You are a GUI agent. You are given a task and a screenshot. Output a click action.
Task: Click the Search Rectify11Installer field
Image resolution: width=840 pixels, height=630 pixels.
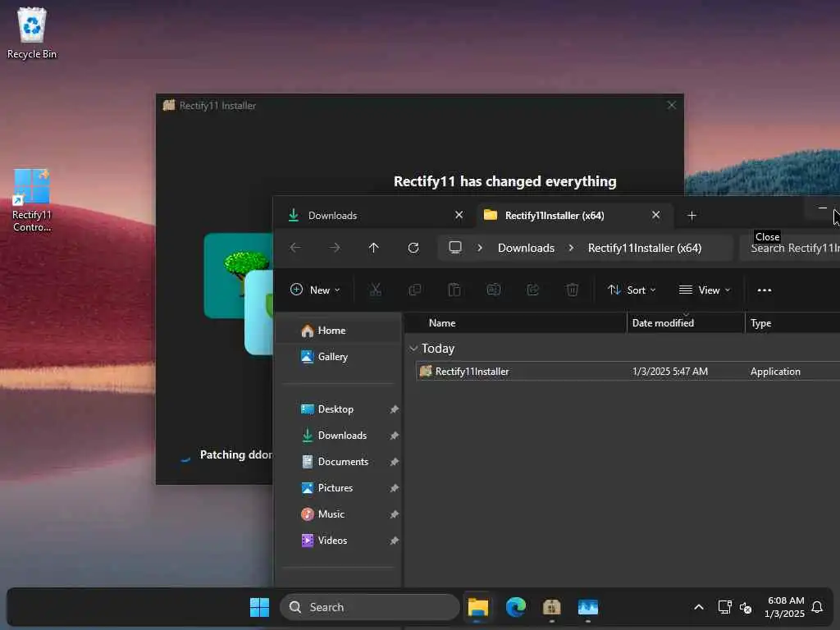tap(790, 248)
